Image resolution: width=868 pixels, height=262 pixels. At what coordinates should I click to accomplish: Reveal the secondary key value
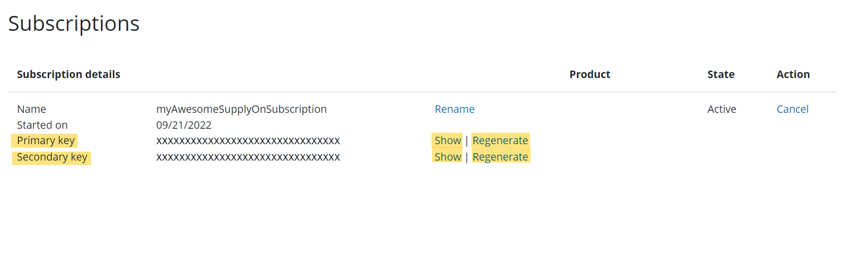click(447, 157)
